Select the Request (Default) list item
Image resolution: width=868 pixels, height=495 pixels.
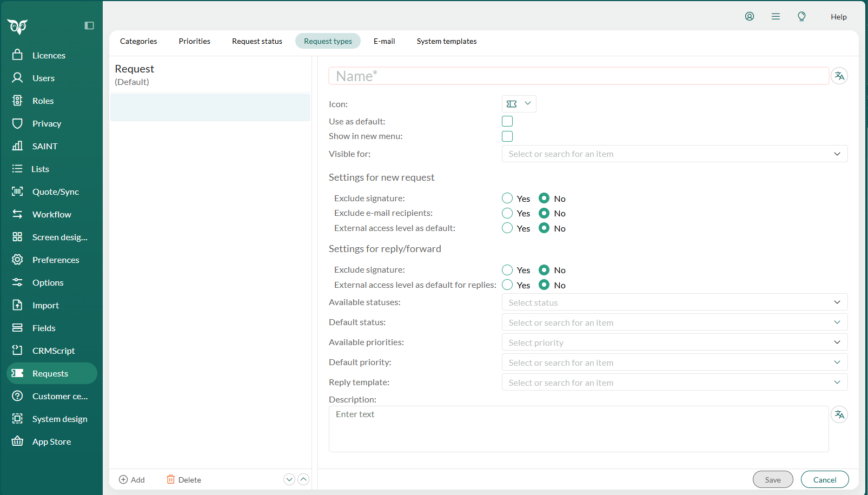pos(210,75)
